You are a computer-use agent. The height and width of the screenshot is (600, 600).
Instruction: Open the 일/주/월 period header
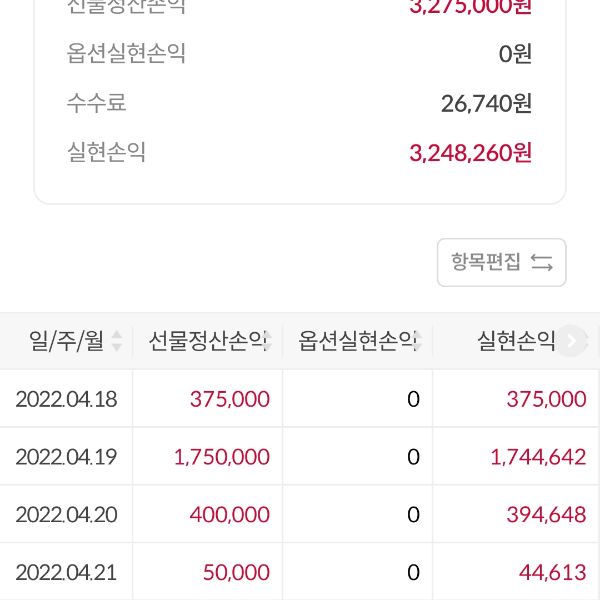point(66,342)
